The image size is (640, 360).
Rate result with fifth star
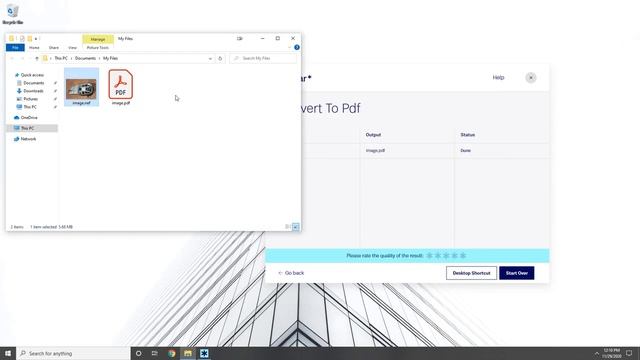pyautogui.click(x=463, y=256)
